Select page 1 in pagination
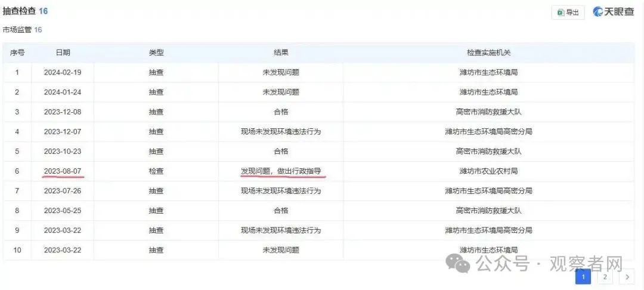 click(583, 277)
